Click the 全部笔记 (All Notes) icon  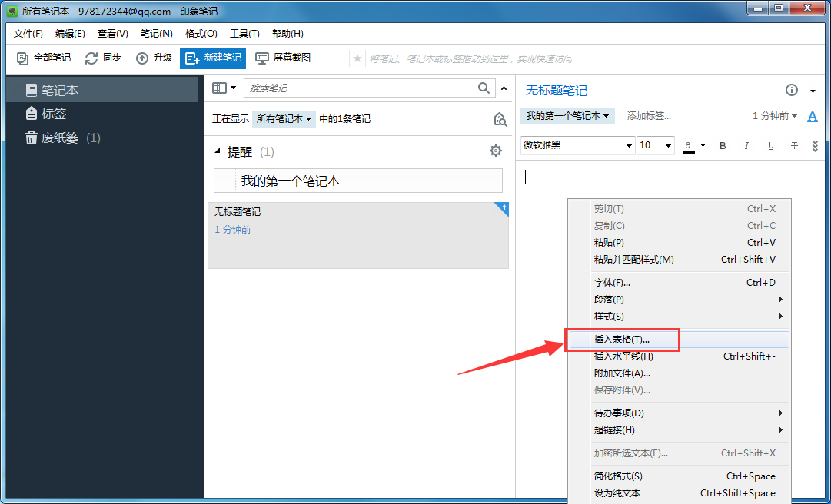point(23,58)
